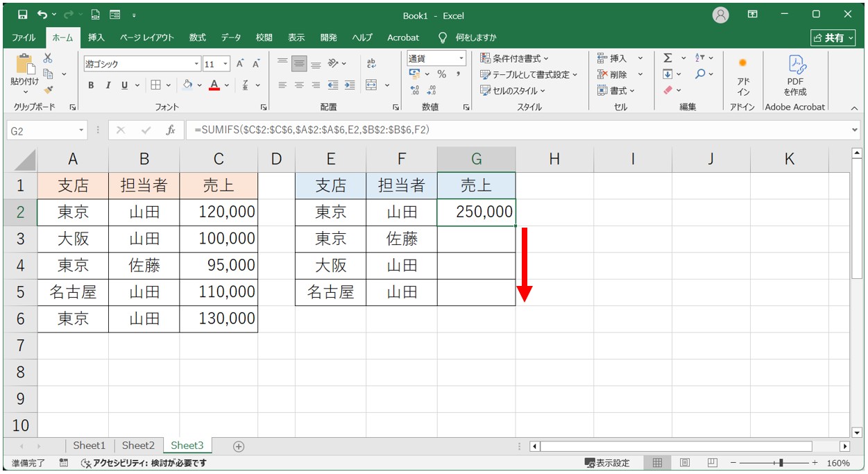Expand Format as Table (テーブルとして書式設定)
Viewport: 868px width, 474px height.
(529, 74)
